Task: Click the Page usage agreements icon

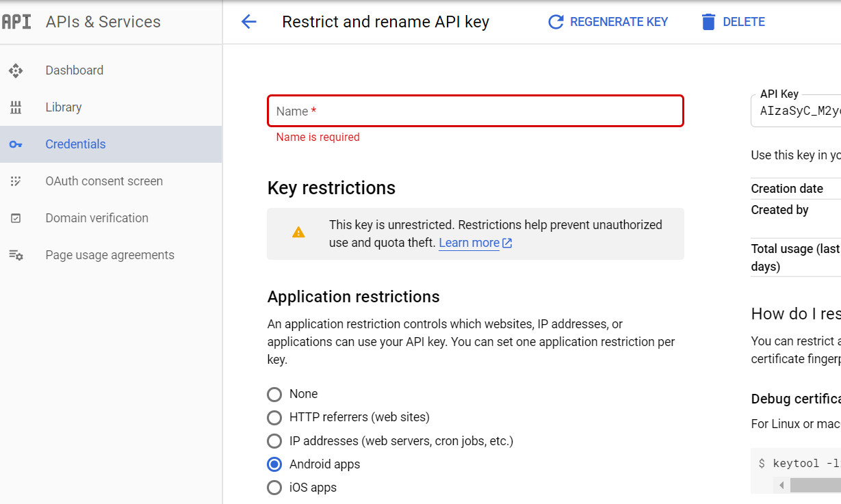Action: tap(16, 255)
